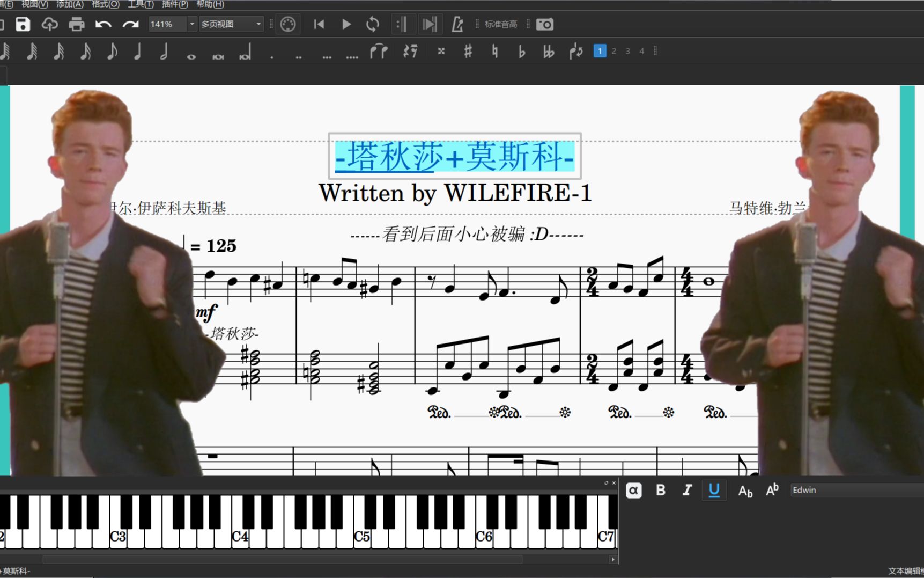This screenshot has height=578, width=924.
Task: Toggle bold text formatting
Action: [661, 490]
